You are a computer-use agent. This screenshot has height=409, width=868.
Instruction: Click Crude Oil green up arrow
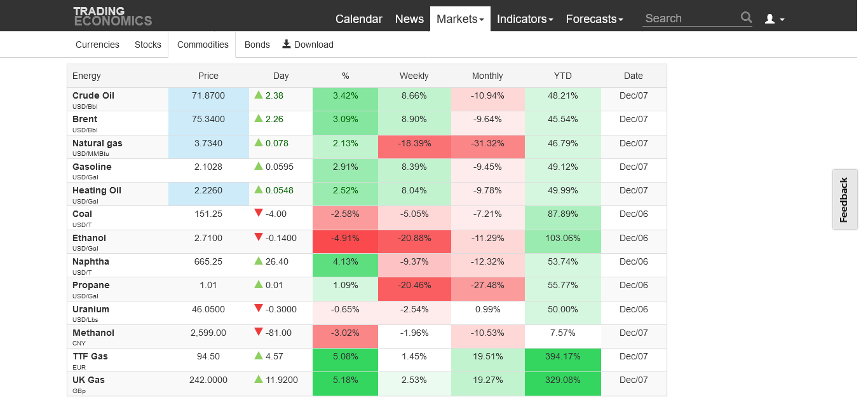tap(259, 95)
